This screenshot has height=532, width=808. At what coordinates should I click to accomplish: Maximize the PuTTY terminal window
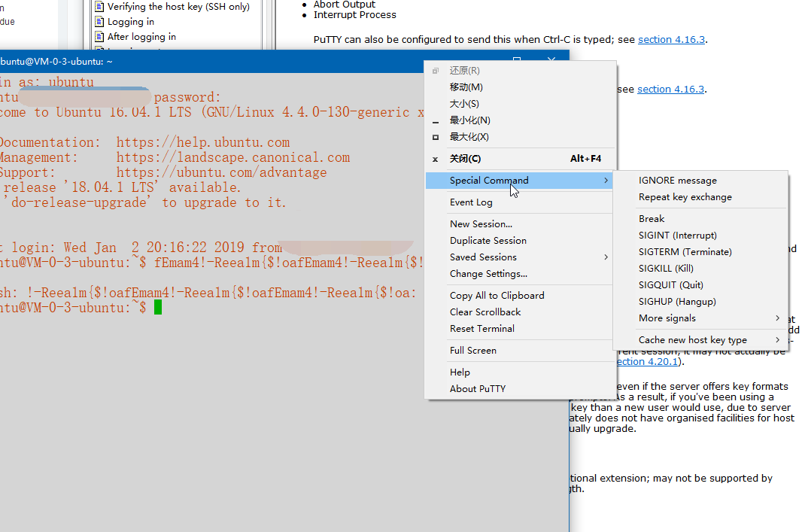(517, 59)
